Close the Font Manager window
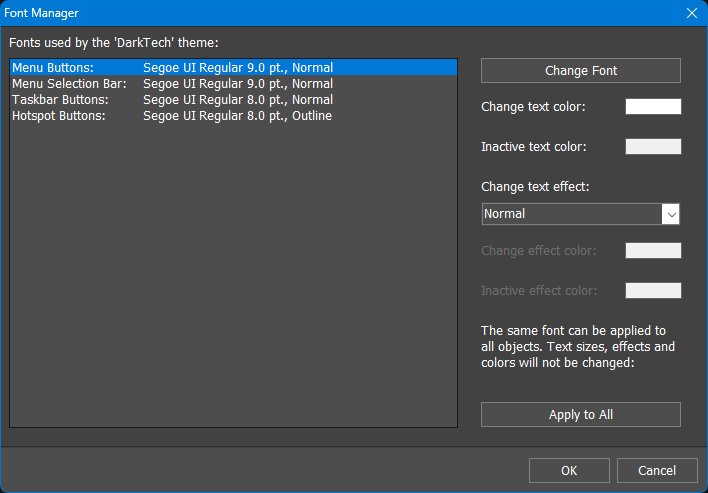The image size is (708, 493). (x=692, y=13)
